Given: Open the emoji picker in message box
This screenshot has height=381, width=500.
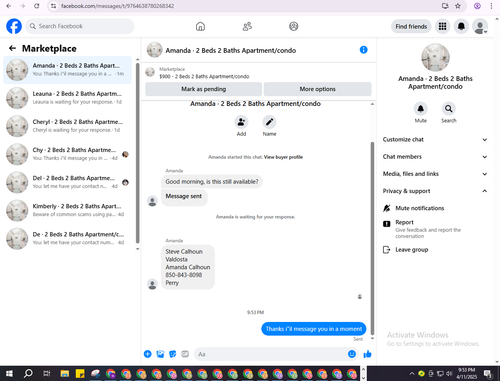Looking at the screenshot, I should coord(352,354).
